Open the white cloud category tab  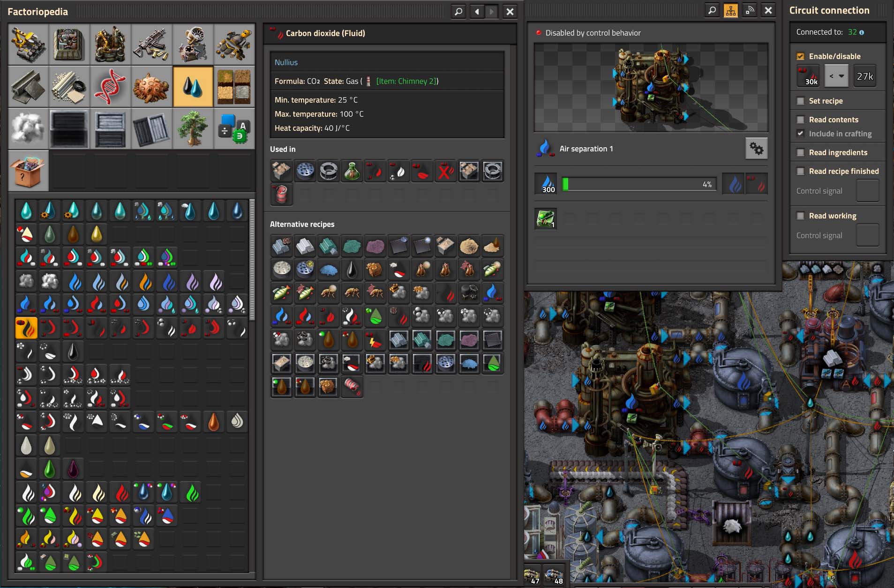point(29,129)
